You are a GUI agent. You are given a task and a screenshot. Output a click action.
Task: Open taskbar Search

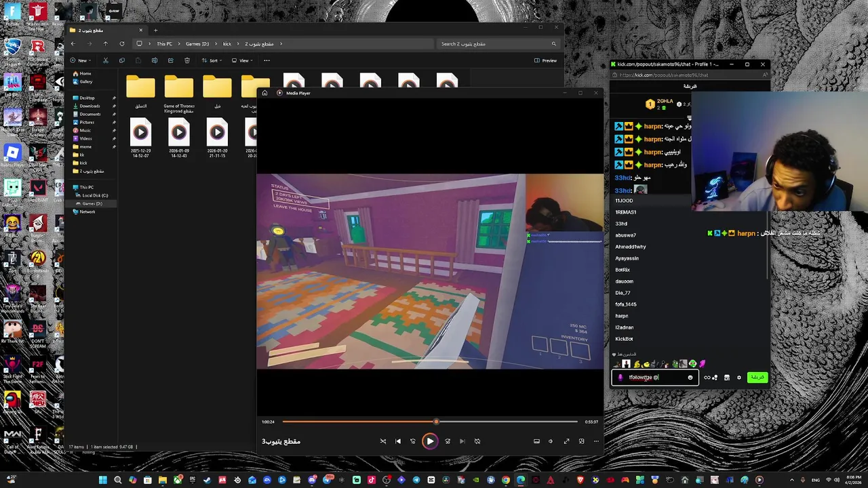[x=118, y=480]
